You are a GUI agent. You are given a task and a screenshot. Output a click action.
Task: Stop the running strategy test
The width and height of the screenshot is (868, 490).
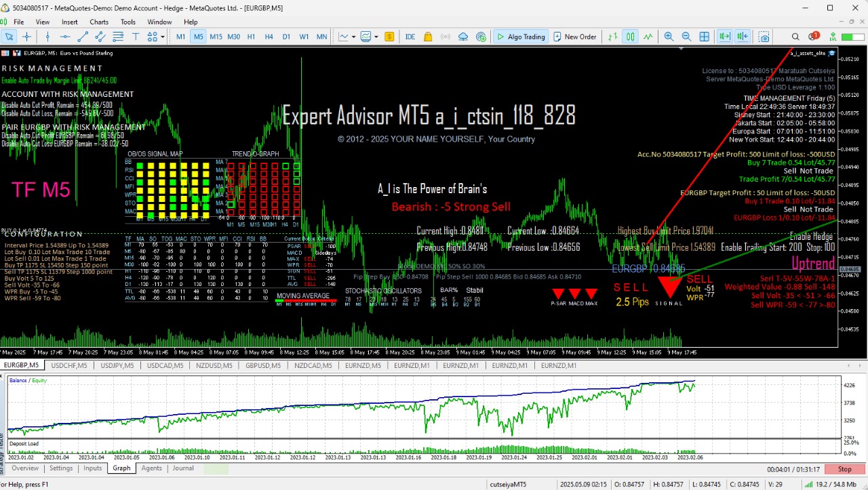tap(844, 469)
